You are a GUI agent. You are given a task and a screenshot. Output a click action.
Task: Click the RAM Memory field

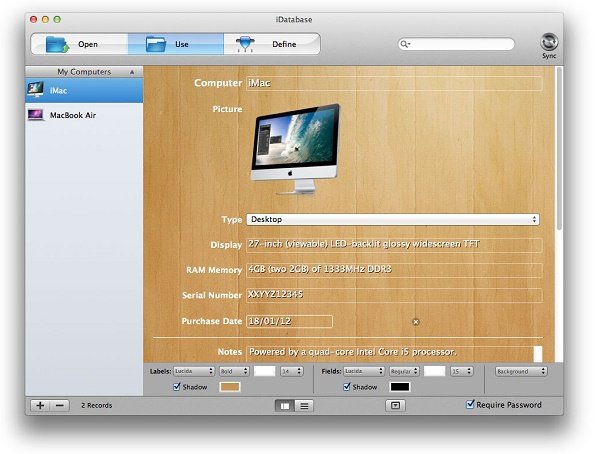pyautogui.click(x=394, y=270)
